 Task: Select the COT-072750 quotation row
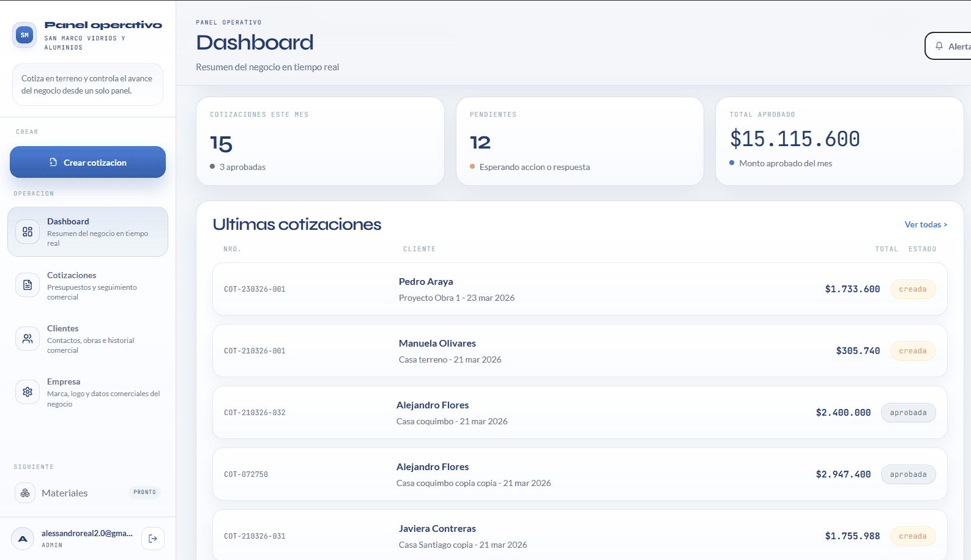(579, 474)
